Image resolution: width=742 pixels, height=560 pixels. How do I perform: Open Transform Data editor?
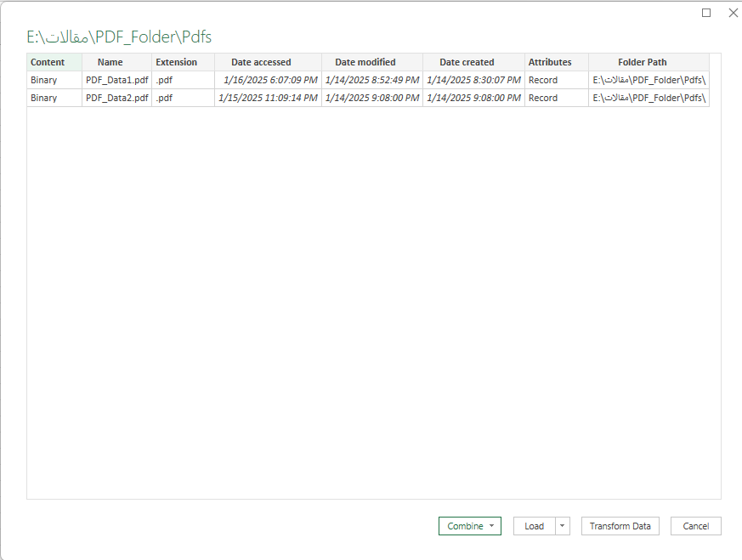coord(620,526)
